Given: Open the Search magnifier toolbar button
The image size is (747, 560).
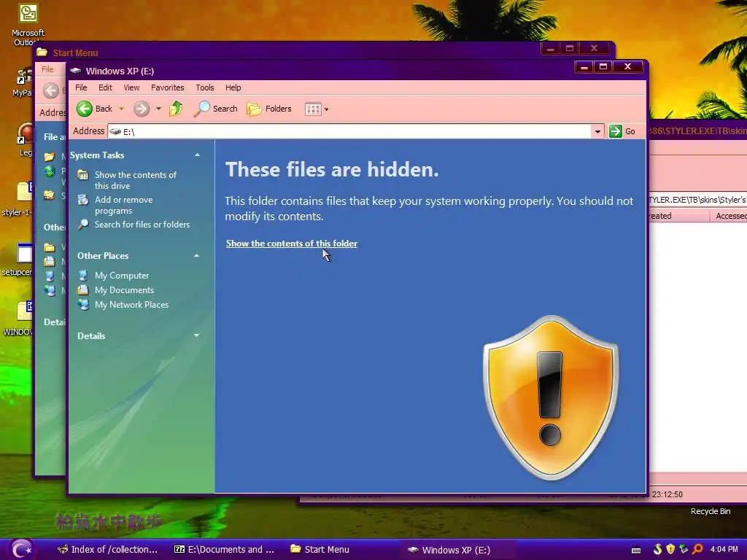Looking at the screenshot, I should pos(216,109).
